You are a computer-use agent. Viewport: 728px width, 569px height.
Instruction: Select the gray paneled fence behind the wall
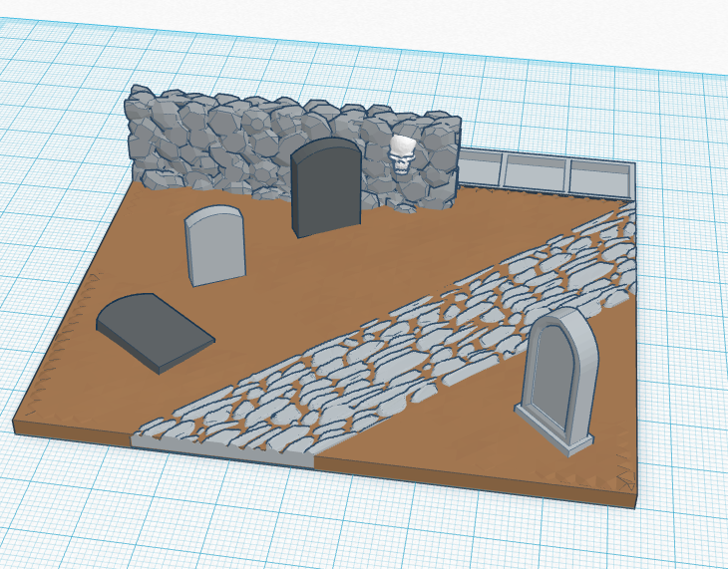click(x=546, y=172)
